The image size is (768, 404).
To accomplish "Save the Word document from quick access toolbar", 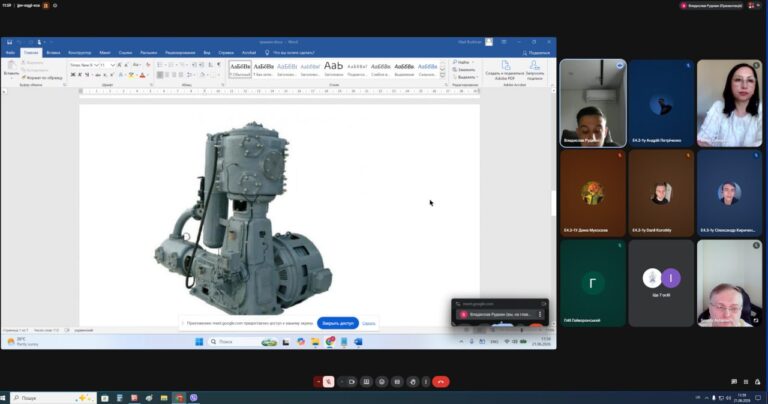I will pos(9,42).
